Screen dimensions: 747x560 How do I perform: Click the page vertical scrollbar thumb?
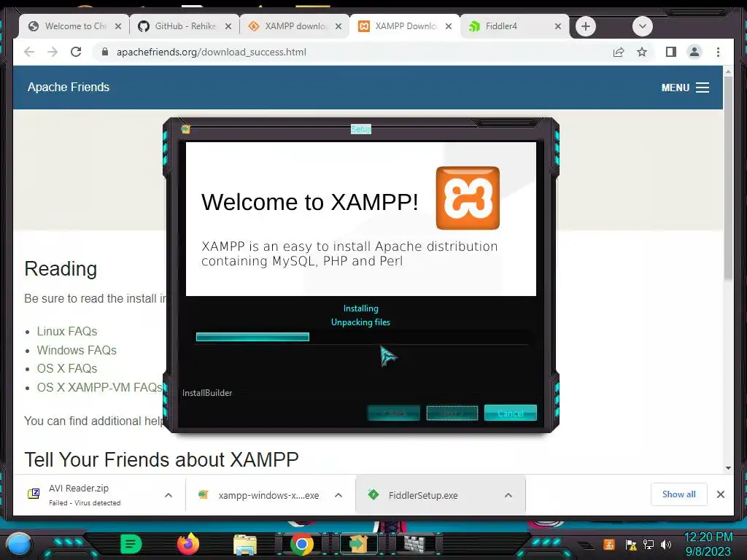pyautogui.click(x=728, y=178)
